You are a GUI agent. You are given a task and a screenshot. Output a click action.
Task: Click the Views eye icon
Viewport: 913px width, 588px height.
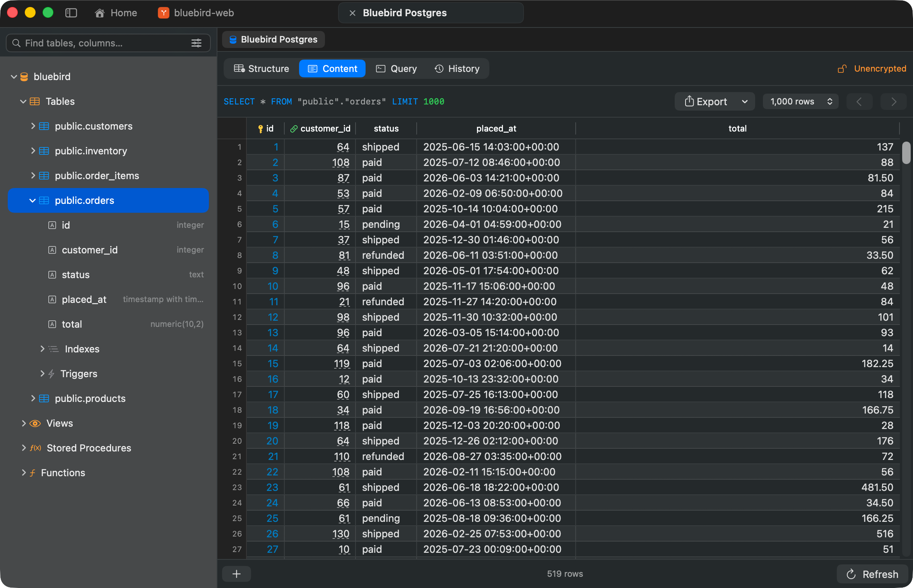35,423
